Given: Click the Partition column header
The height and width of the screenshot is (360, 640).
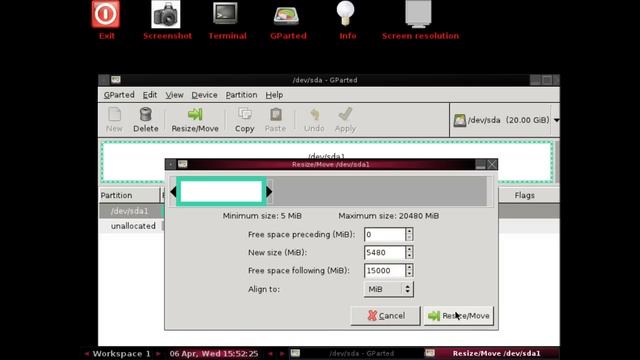Looking at the screenshot, I should coord(129,195).
